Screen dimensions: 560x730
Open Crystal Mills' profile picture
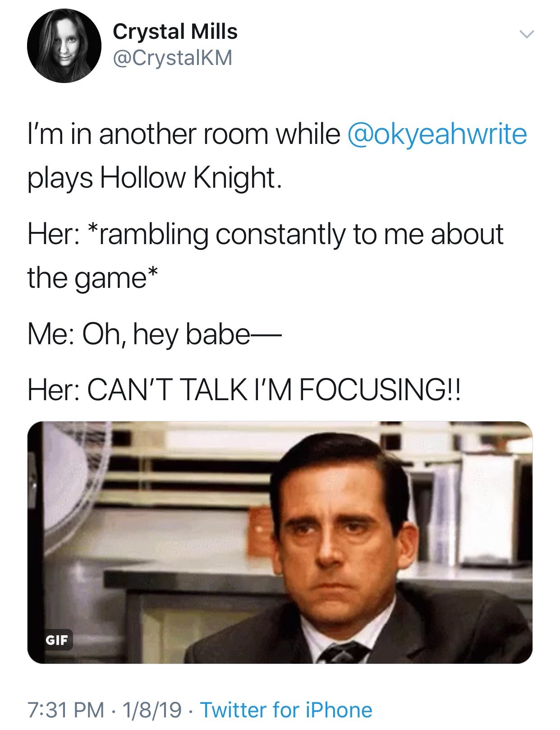(x=64, y=46)
